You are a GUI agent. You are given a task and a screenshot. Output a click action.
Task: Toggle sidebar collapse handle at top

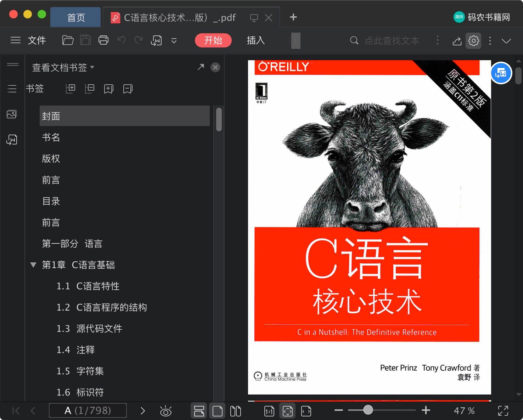point(13,64)
